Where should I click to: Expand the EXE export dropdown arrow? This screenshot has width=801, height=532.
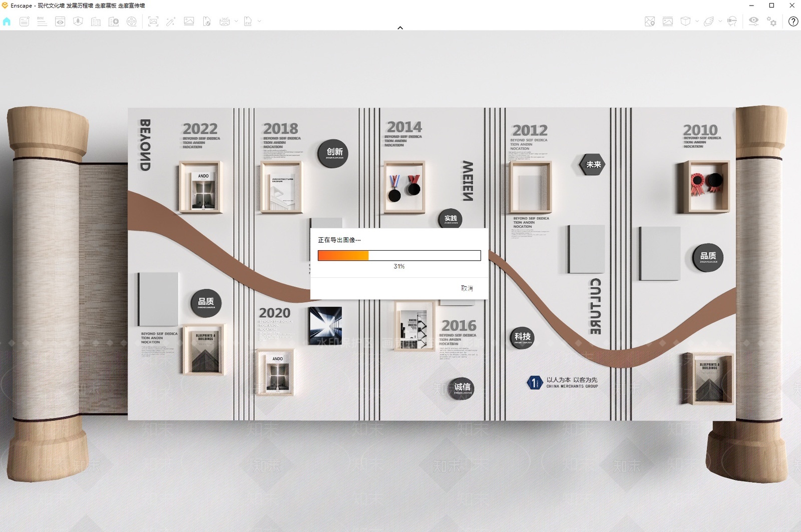point(259,21)
